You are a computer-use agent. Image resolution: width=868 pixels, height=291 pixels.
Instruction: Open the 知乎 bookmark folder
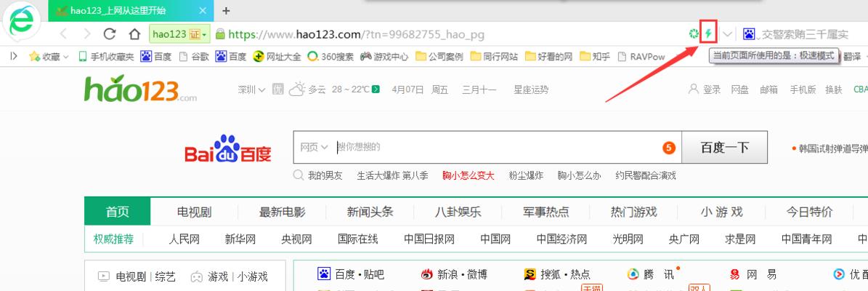(595, 56)
